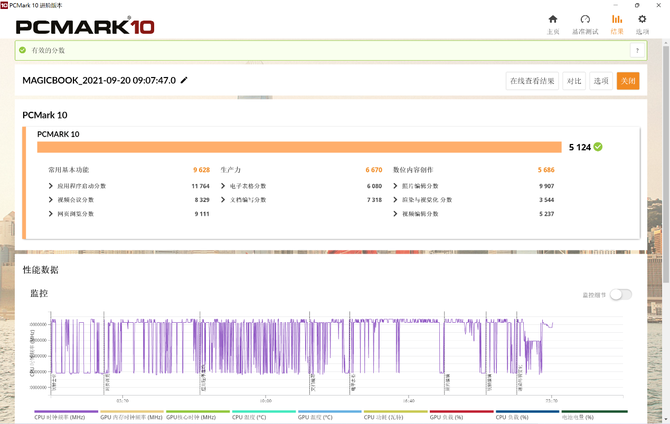Switch to the 结果 results chart icon
Image resolution: width=670 pixels, height=424 pixels.
click(617, 22)
